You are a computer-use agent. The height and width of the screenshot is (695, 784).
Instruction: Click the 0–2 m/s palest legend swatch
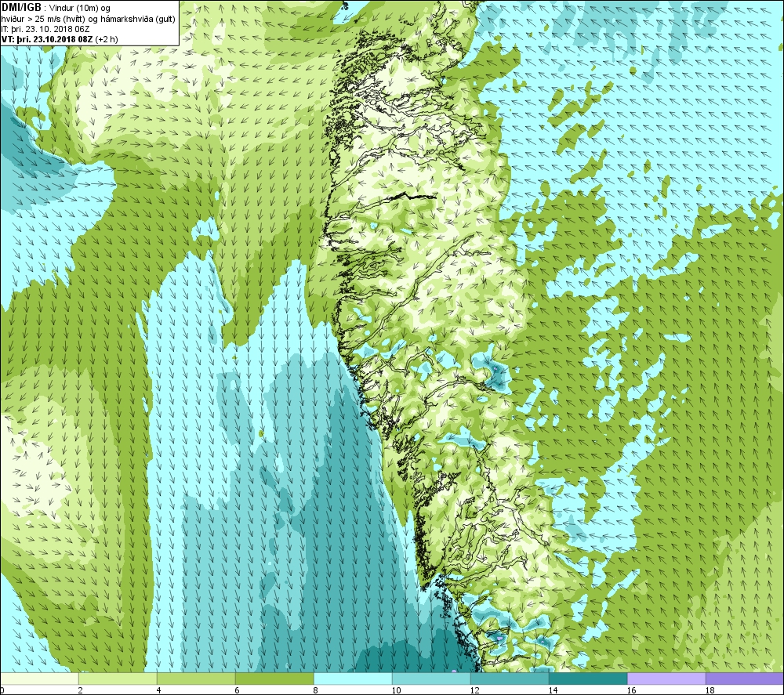(x=39, y=679)
